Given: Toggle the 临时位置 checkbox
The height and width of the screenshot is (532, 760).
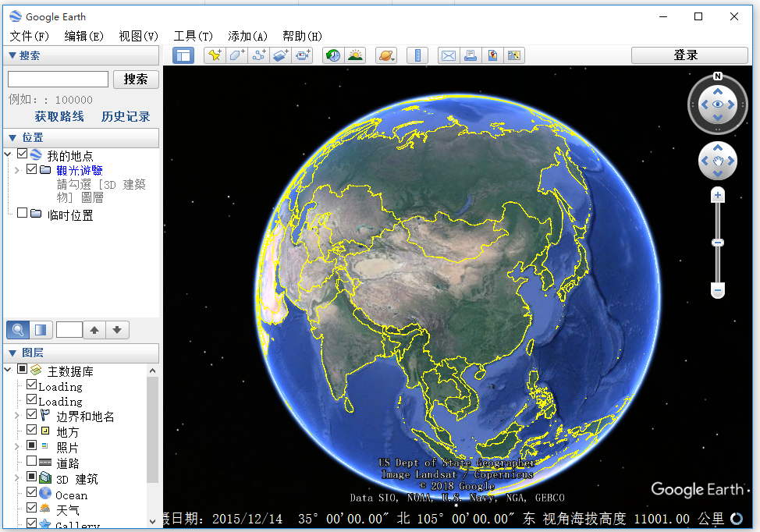Looking at the screenshot, I should (x=23, y=214).
